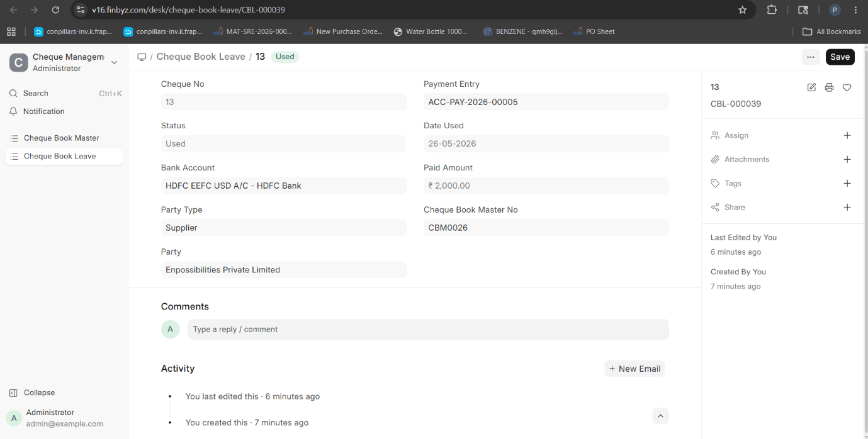Open the Cheque Book Master No field

546,228
